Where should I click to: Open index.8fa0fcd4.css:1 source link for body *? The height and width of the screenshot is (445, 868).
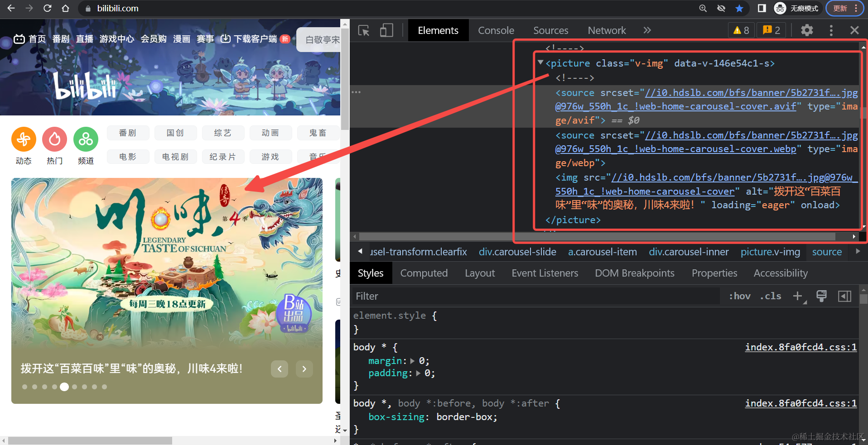click(800, 347)
